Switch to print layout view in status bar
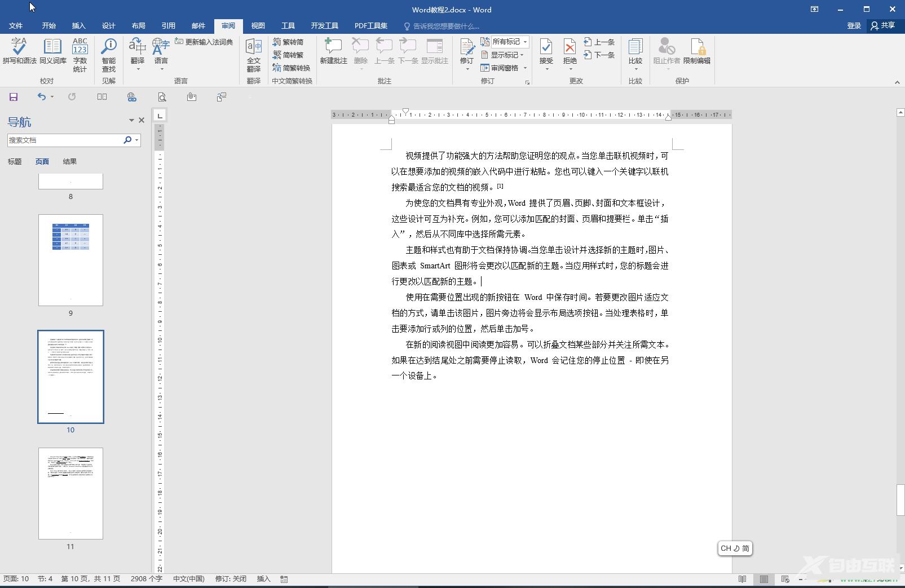 point(764,579)
